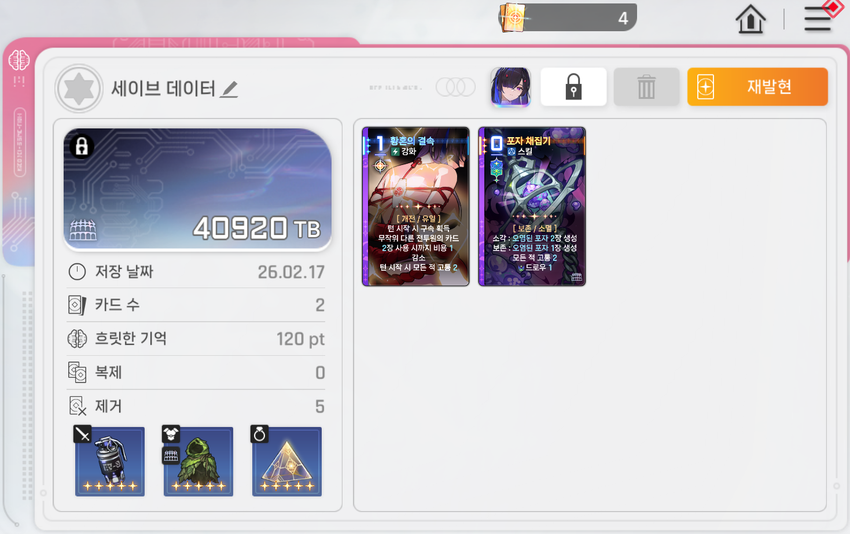Select the grenade weapon equipment slot
Viewport: 850px width, 534px height.
coord(110,461)
